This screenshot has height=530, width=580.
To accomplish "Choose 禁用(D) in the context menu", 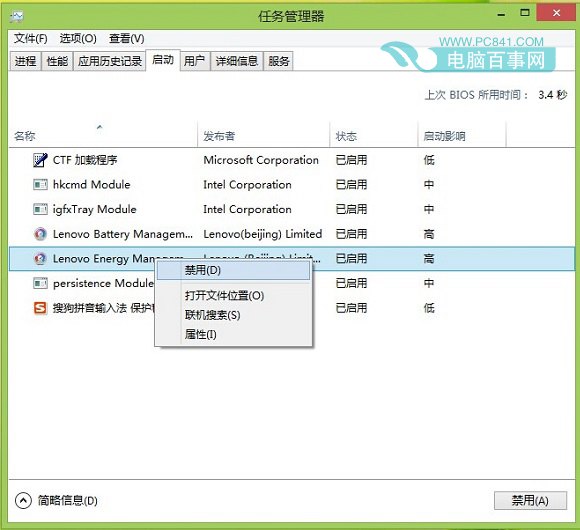I will (x=233, y=270).
